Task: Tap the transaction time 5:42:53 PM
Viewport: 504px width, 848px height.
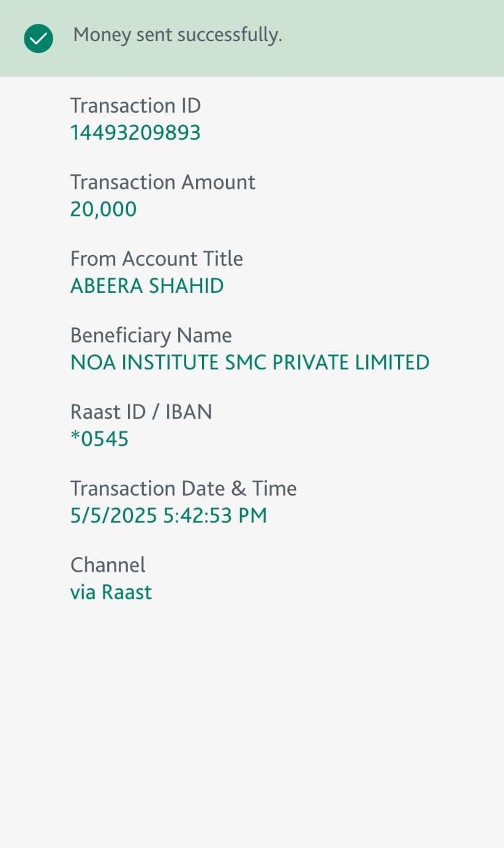Action: tap(215, 516)
